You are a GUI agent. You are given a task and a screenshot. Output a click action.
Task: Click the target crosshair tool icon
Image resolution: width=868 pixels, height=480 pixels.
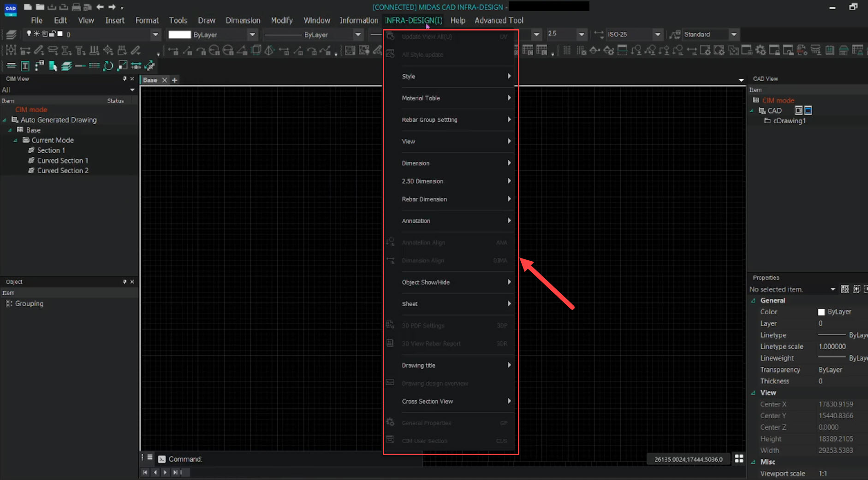pyautogui.click(x=108, y=50)
